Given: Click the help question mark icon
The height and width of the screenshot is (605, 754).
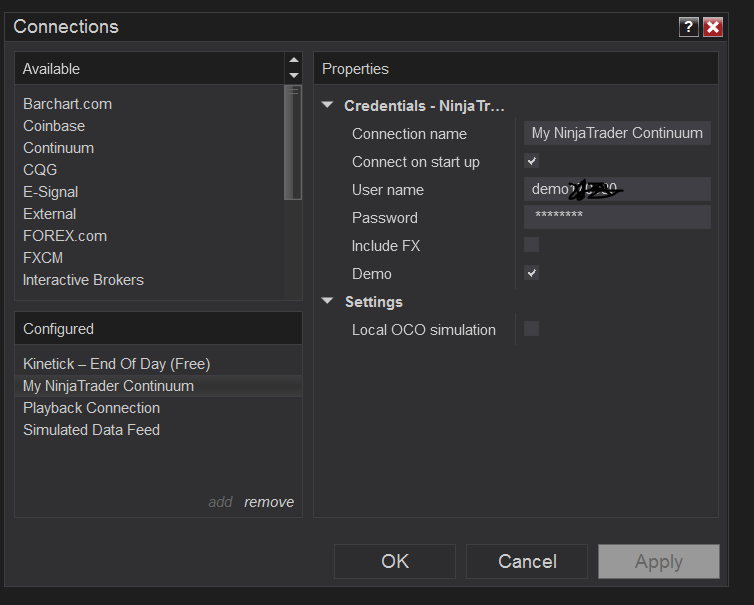Looking at the screenshot, I should [689, 27].
